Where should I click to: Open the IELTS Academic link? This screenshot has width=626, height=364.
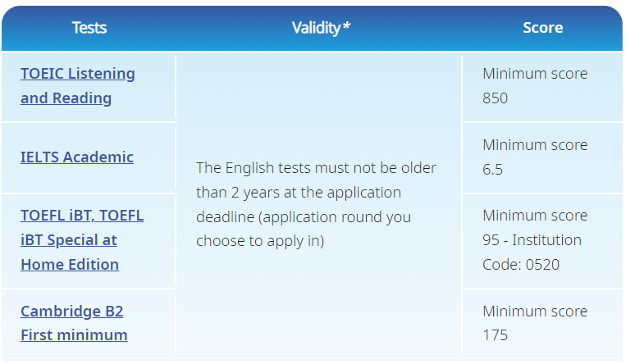click(x=76, y=157)
